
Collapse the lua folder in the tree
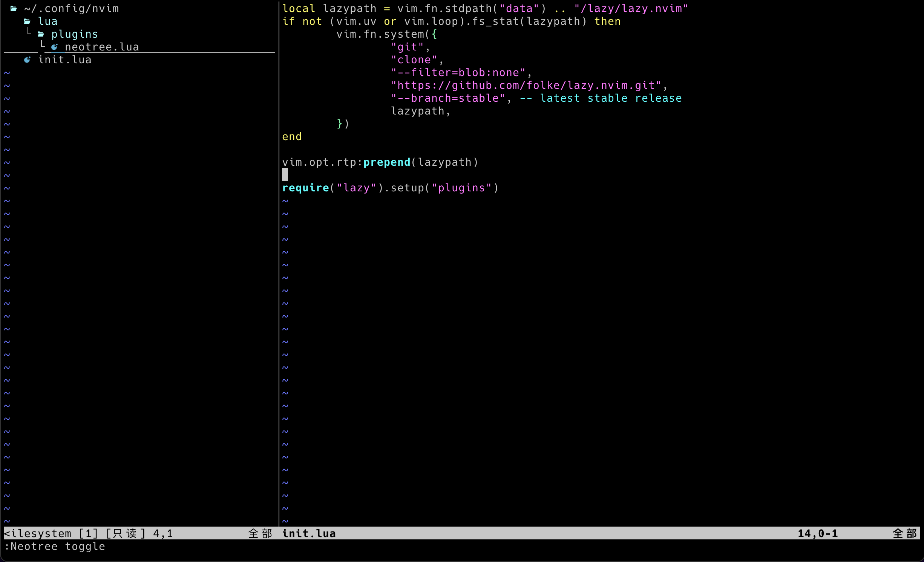coord(48,21)
